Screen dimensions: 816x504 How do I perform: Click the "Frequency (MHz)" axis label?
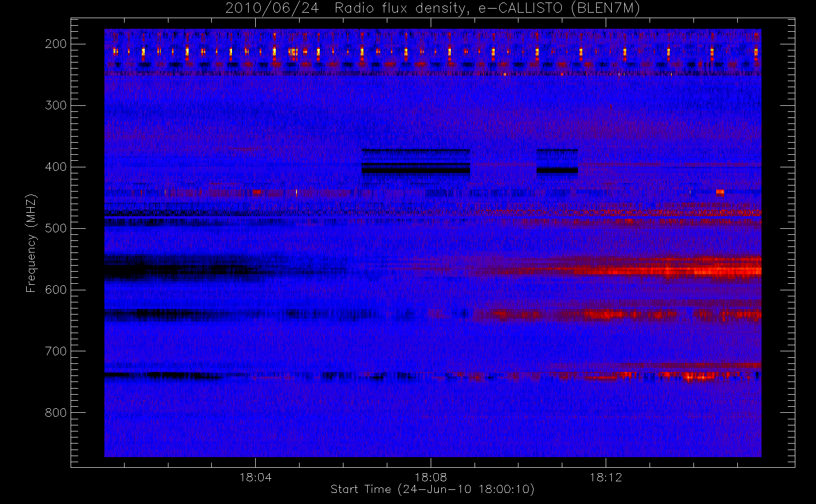tap(31, 243)
